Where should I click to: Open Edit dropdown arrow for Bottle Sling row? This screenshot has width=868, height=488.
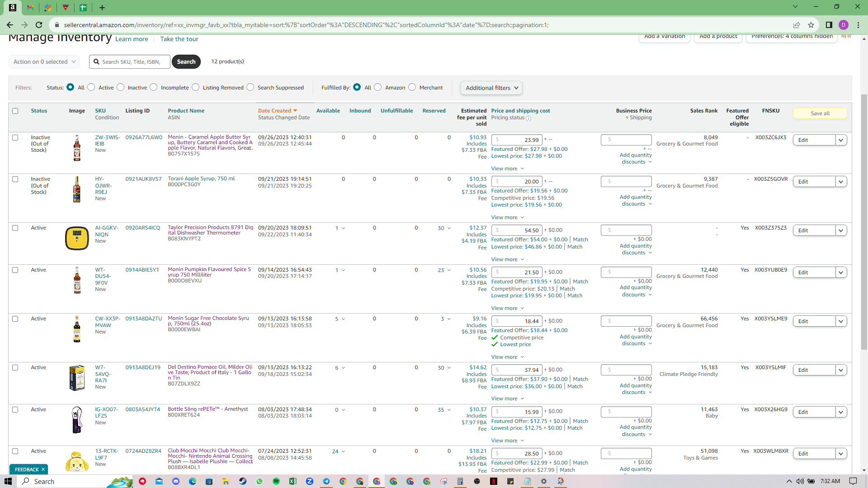(841, 412)
